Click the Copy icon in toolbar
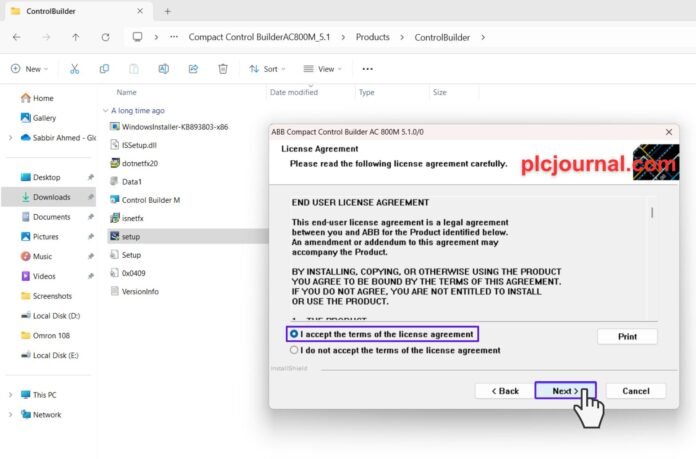 point(104,69)
